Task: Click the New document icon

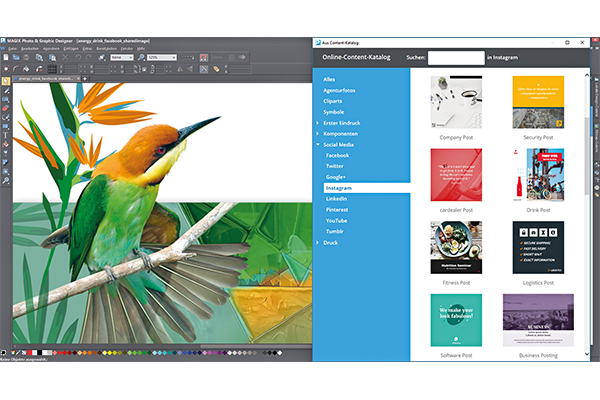Action: (7, 57)
